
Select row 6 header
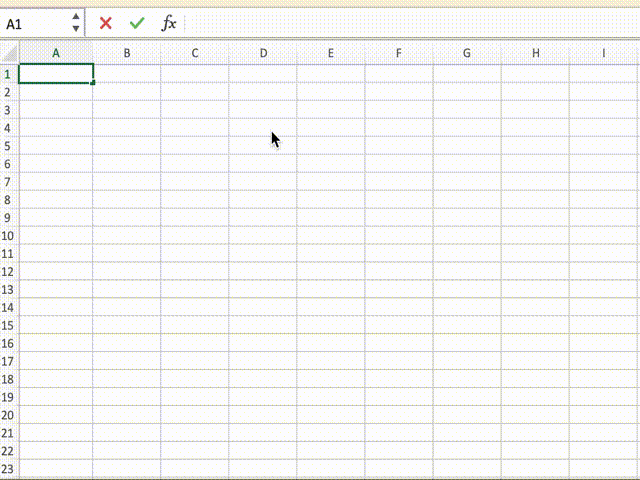tap(7, 164)
